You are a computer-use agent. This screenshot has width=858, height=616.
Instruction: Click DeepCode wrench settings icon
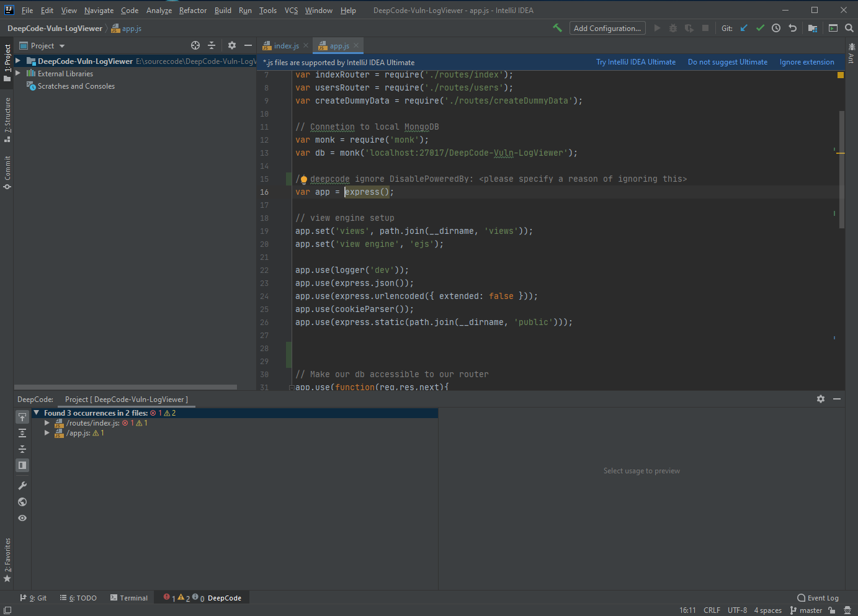coord(22,486)
